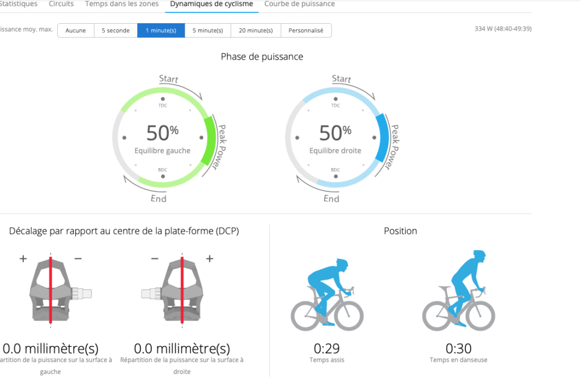Click the blue Peak Power arc segment
Screen dimensions: 580x392
pyautogui.click(x=382, y=140)
